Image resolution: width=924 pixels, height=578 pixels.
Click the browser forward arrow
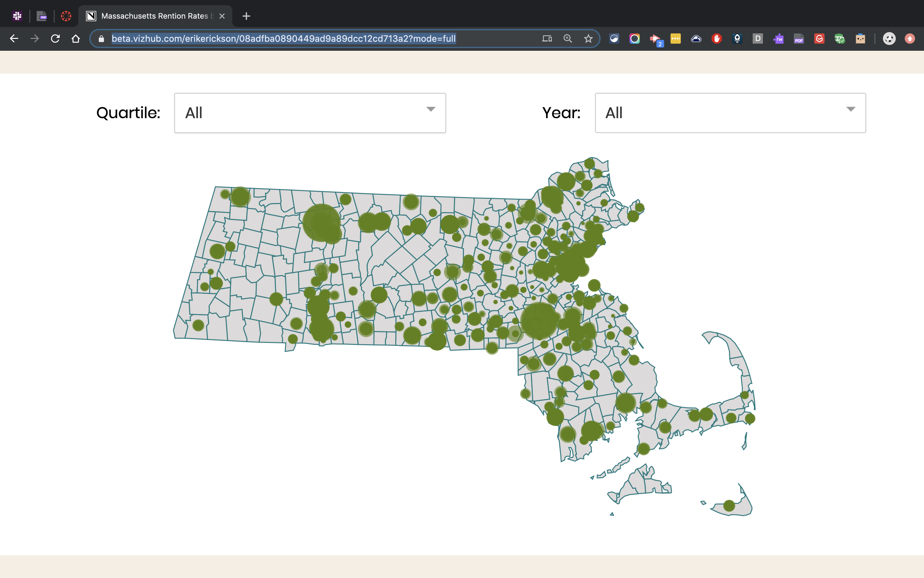[35, 39]
